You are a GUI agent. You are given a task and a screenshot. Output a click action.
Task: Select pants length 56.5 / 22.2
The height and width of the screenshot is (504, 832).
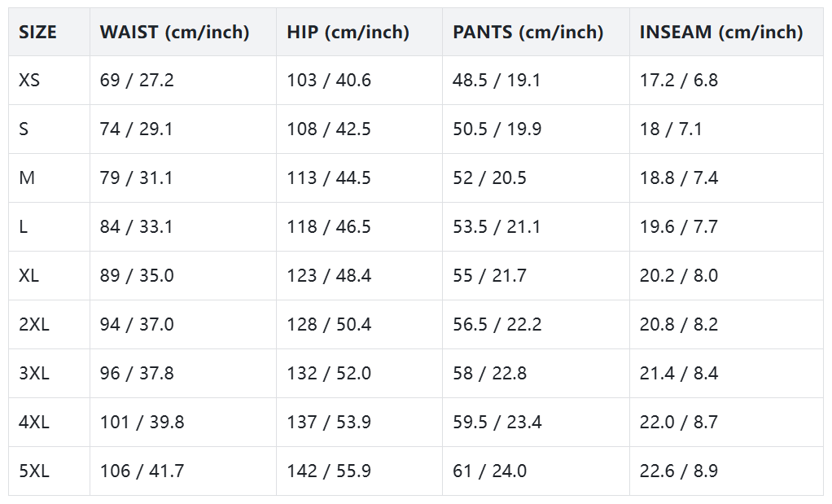497,325
